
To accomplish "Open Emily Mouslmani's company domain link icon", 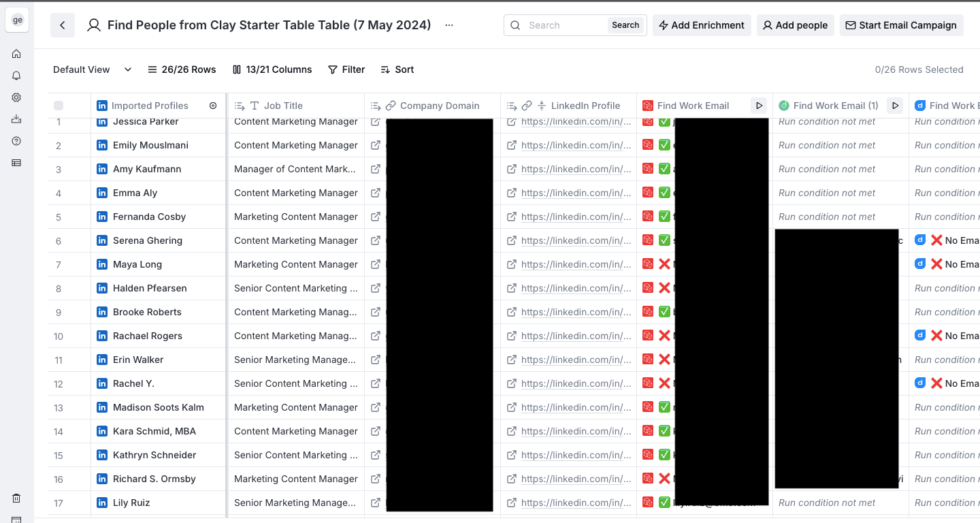I will (x=376, y=145).
